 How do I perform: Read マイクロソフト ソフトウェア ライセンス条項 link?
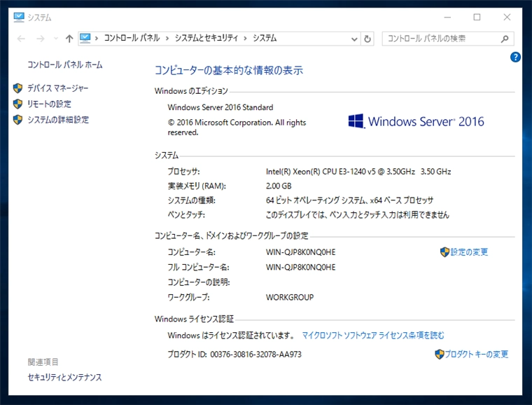[373, 336]
